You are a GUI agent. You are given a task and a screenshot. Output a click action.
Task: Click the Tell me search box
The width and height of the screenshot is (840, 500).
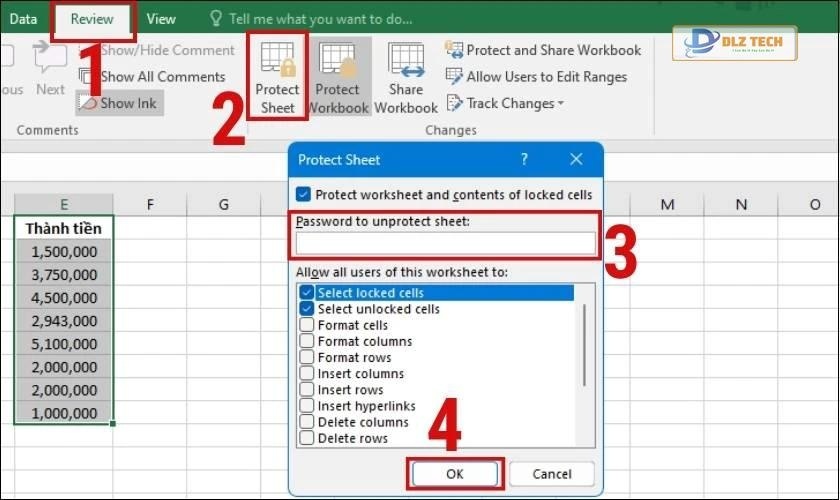coord(311,19)
